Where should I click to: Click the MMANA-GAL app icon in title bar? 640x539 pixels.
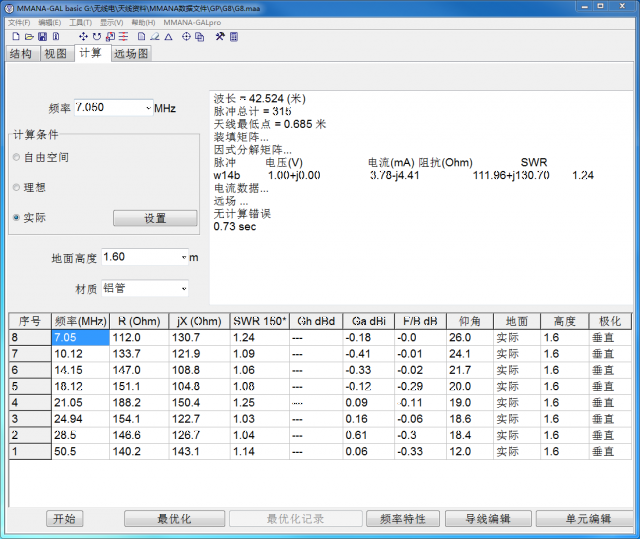click(x=9, y=8)
